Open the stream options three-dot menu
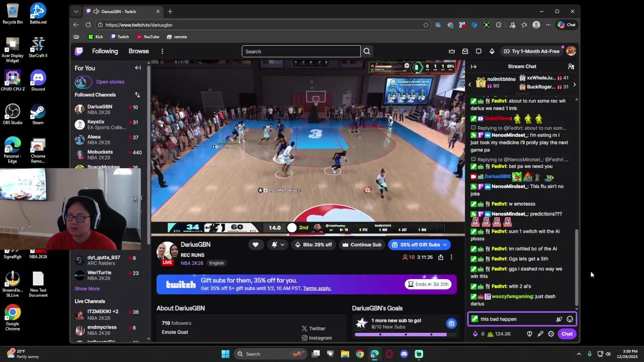Viewport: 644px width, 362px height. [451, 257]
